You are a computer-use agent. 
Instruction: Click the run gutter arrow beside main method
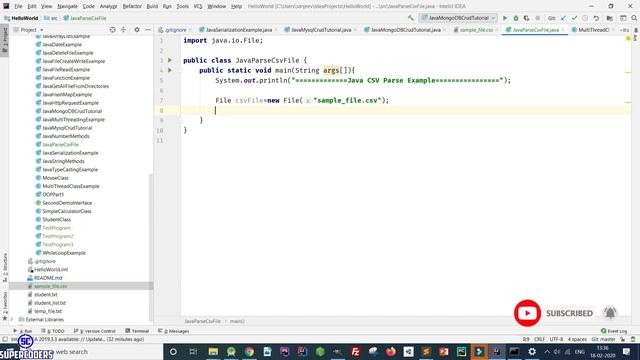click(170, 70)
